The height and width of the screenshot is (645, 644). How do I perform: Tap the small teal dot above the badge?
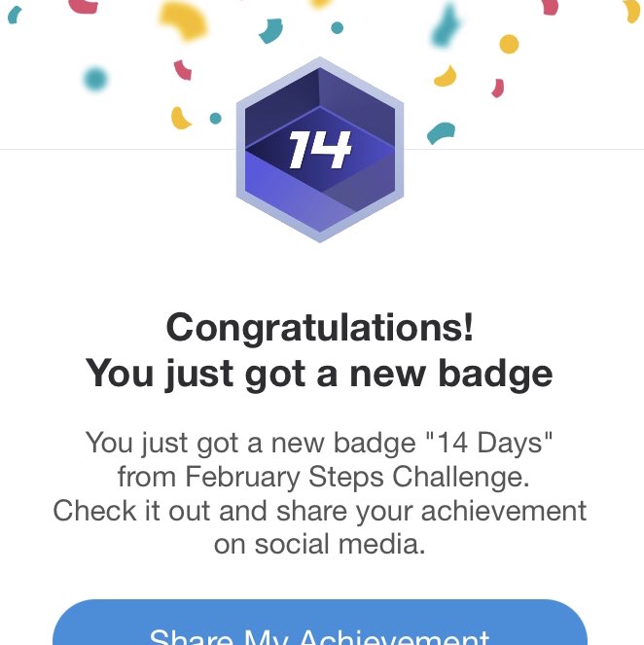coord(337,27)
